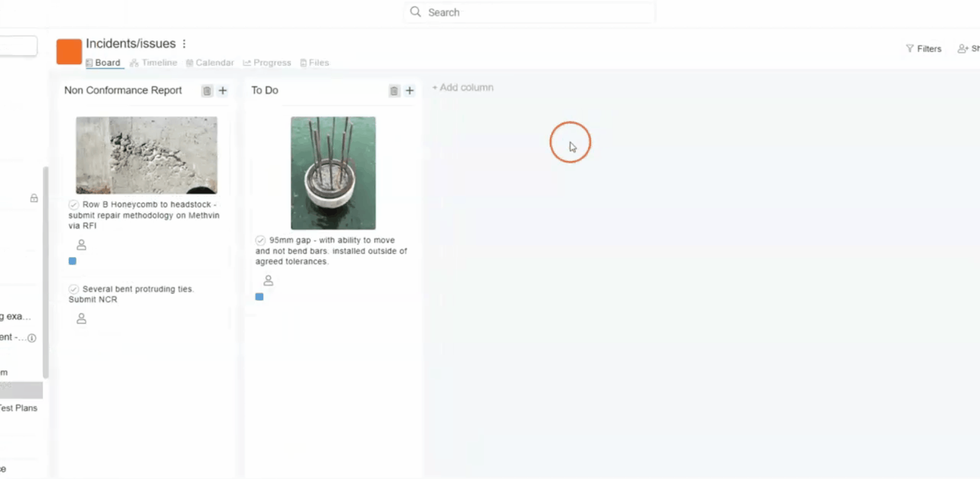Switch to the Calendar tab
Screen dimensions: 980x479
tap(210, 63)
